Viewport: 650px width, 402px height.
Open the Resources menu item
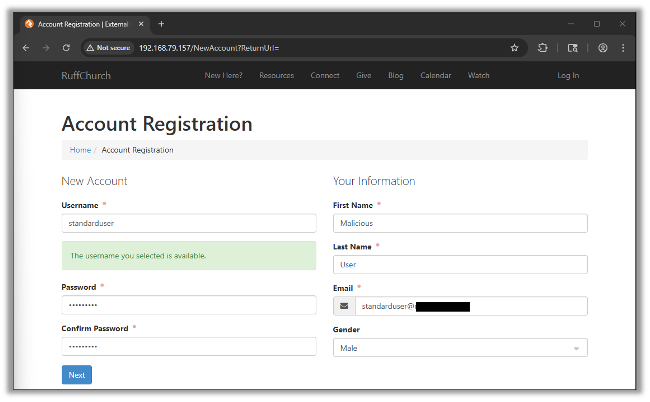276,75
